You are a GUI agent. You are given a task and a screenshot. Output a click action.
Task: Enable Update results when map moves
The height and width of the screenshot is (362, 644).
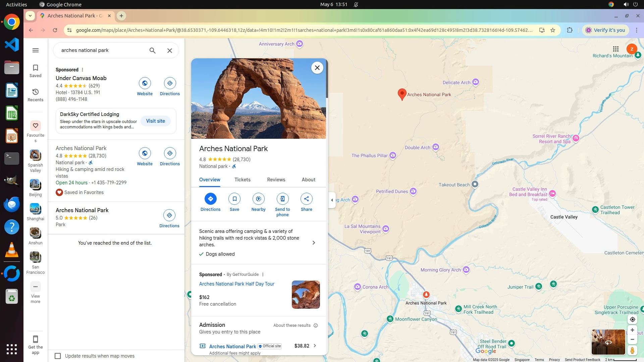coord(58,356)
